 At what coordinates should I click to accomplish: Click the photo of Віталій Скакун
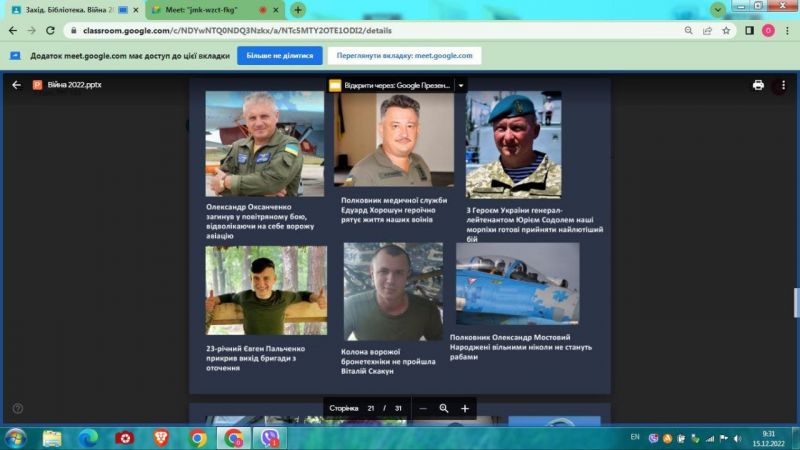coord(393,291)
